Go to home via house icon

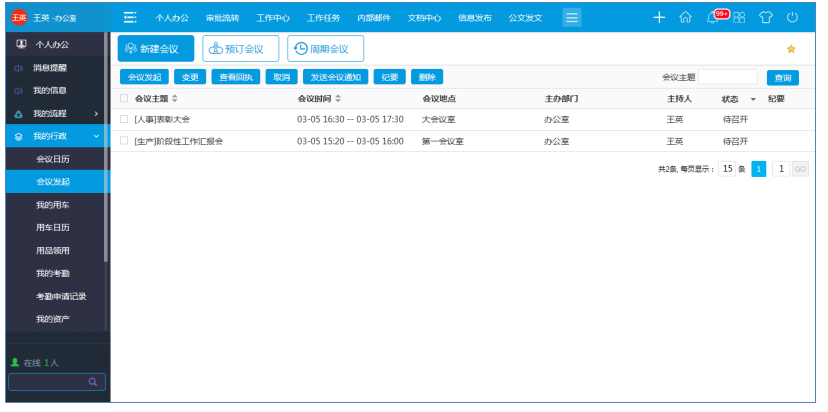685,17
